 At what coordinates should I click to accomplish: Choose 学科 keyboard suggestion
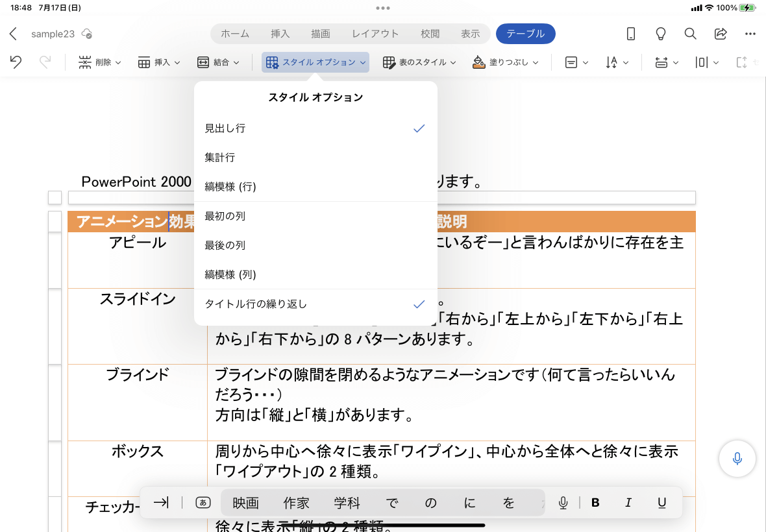pos(347,503)
